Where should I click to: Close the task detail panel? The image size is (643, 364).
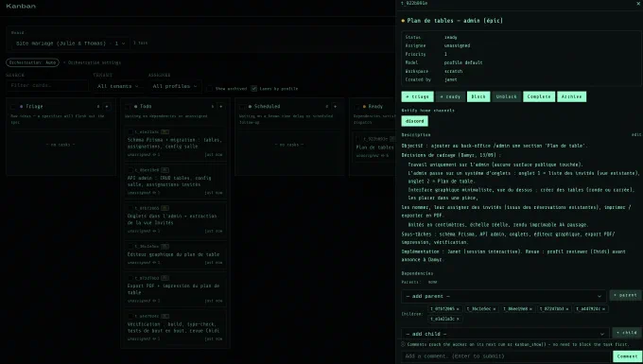pos(638,3)
